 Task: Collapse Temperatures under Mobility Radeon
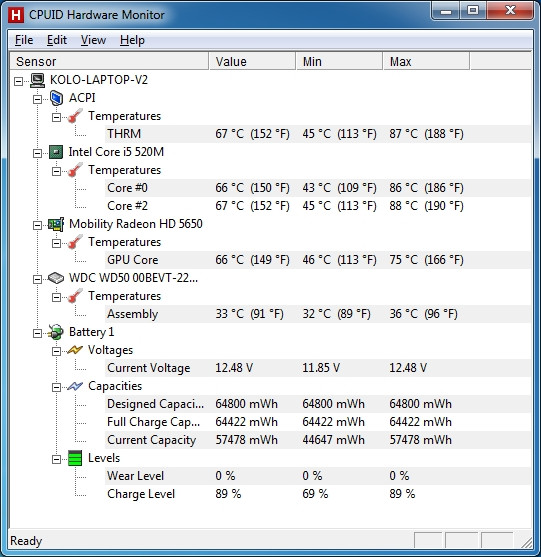click(56, 244)
